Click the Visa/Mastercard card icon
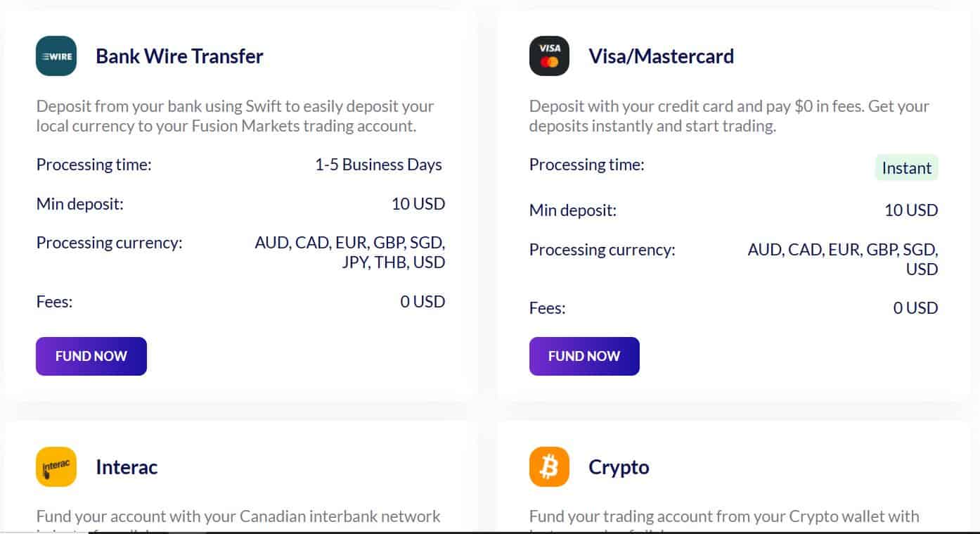The height and width of the screenshot is (534, 980). [549, 56]
